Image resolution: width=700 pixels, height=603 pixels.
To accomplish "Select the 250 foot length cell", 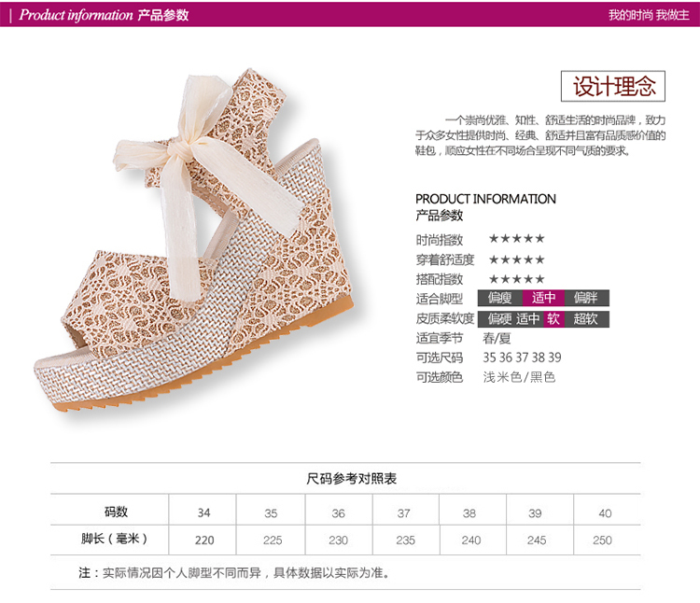I will [602, 540].
